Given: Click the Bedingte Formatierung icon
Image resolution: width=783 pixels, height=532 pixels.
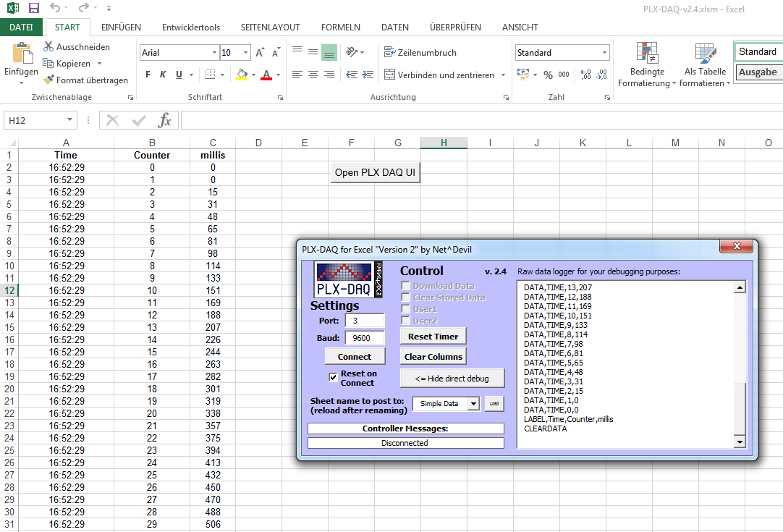Looking at the screenshot, I should pos(647,53).
